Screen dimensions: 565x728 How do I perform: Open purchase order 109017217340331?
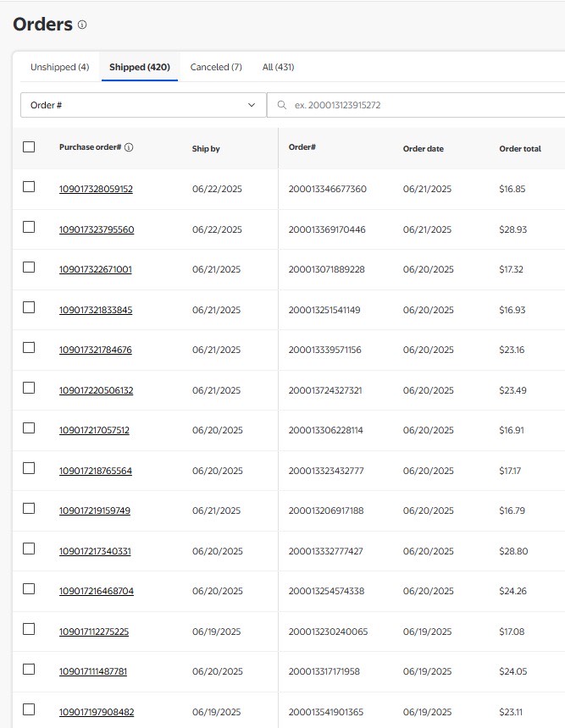(x=95, y=551)
